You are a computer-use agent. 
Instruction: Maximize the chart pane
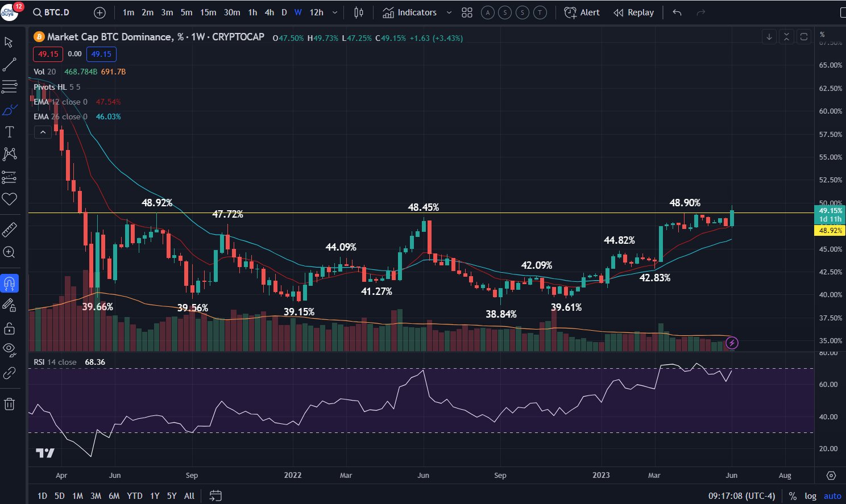coord(804,37)
